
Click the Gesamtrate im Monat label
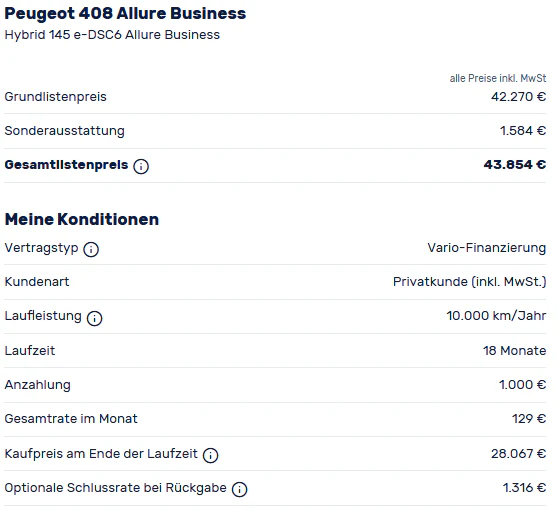(71, 419)
